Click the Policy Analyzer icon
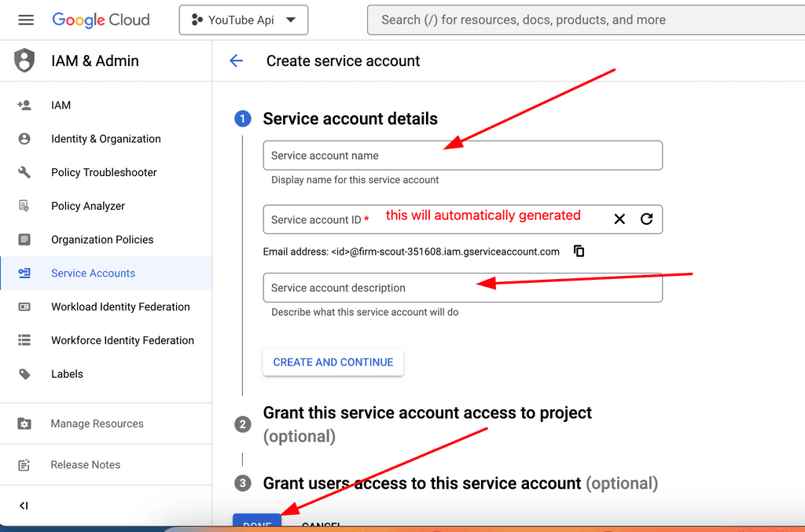Screen dimensions: 805x532 click(x=24, y=206)
